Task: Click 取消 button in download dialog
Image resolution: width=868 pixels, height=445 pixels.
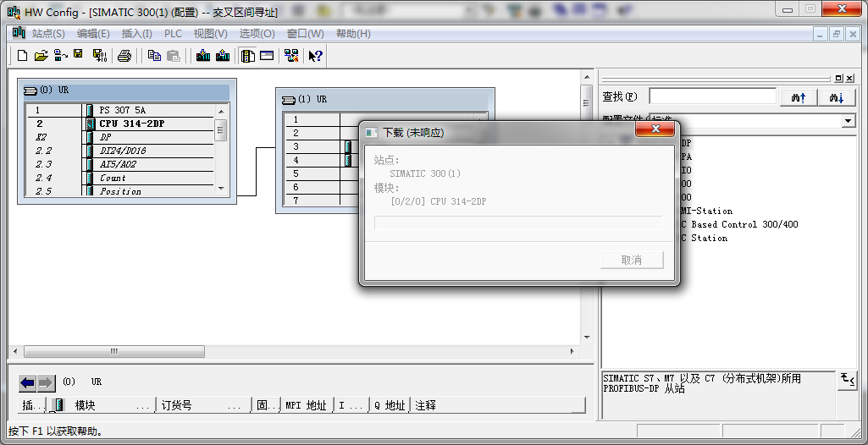Action: click(x=632, y=261)
